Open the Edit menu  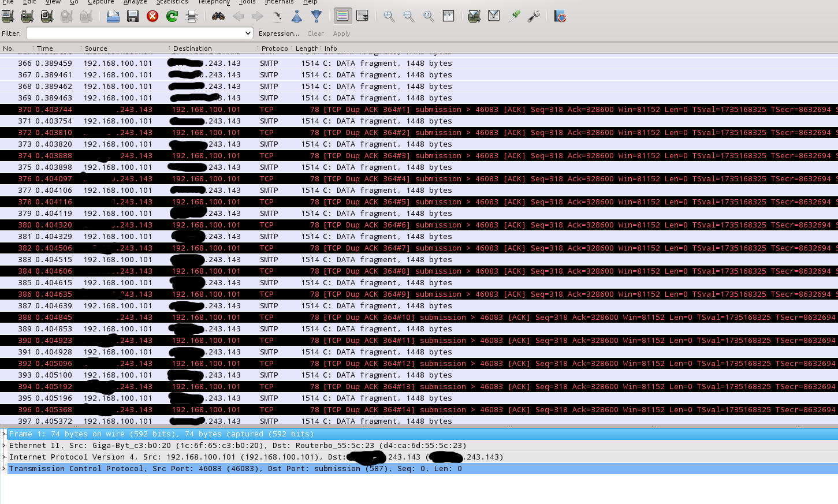[29, 2]
